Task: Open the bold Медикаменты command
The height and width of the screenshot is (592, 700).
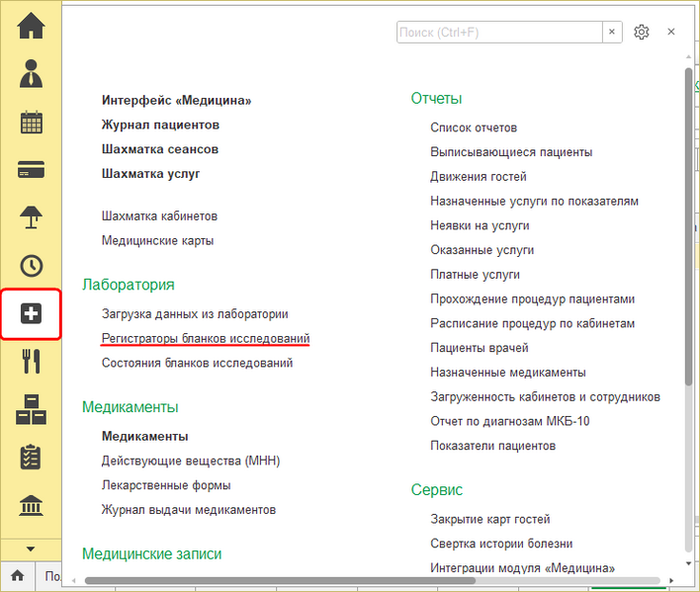Action: [x=144, y=436]
